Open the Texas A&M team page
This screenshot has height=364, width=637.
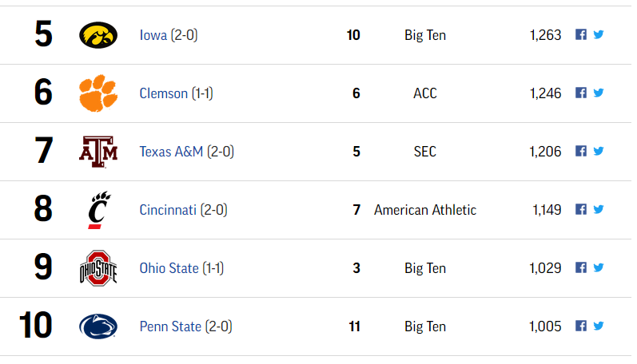pyautogui.click(x=171, y=152)
